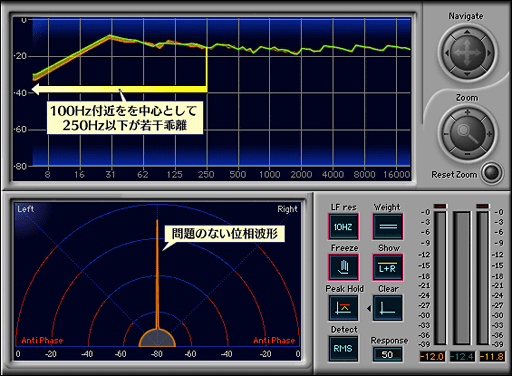Click the Navigate right arrow

(x=489, y=53)
